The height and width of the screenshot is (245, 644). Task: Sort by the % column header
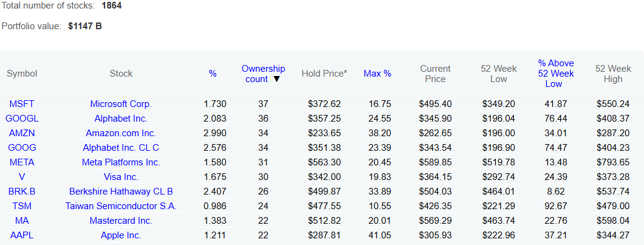[x=213, y=74]
